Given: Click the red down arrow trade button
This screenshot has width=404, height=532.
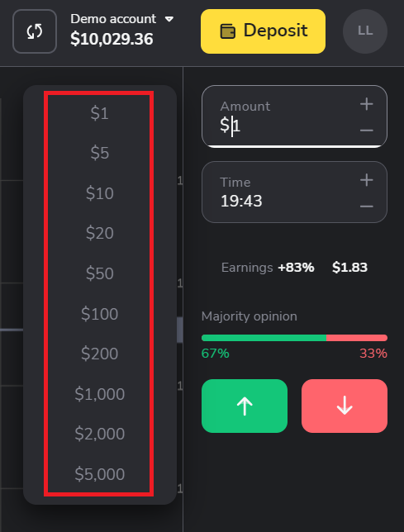Looking at the screenshot, I should click(345, 406).
